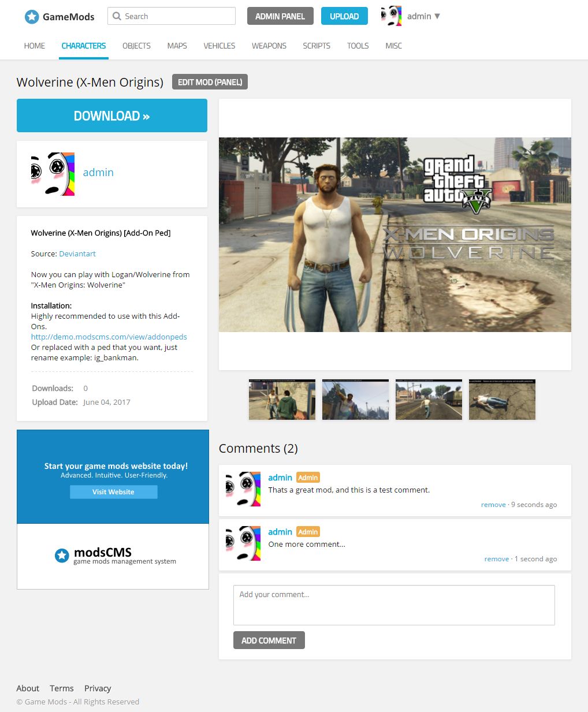
Task: Remove the 'One more comment...' comment
Action: click(x=497, y=559)
